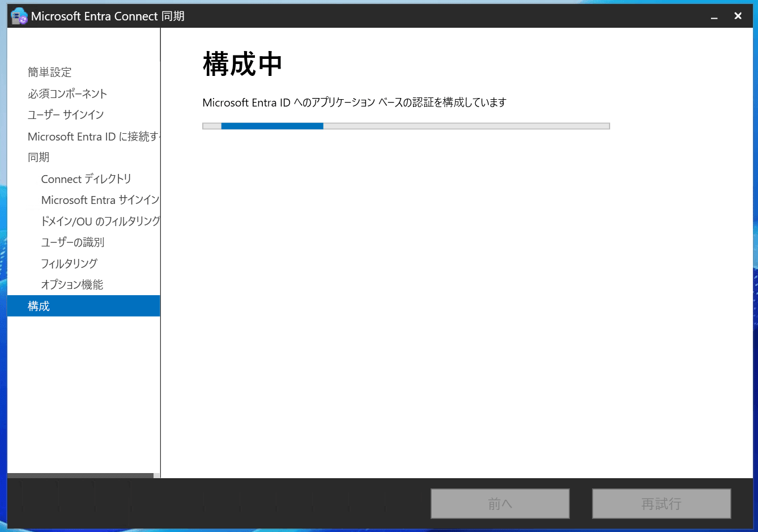This screenshot has width=758, height=532.
Task: Click the 前へ button
Action: coord(500,504)
